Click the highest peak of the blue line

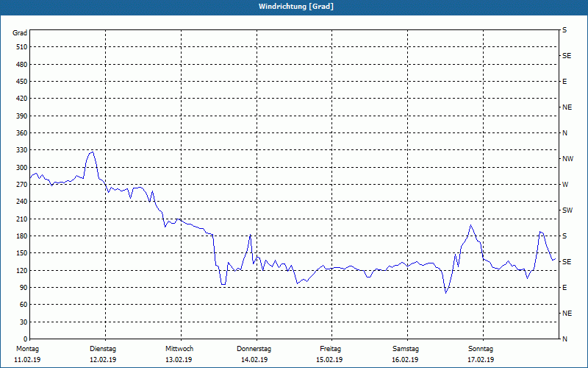93,152
